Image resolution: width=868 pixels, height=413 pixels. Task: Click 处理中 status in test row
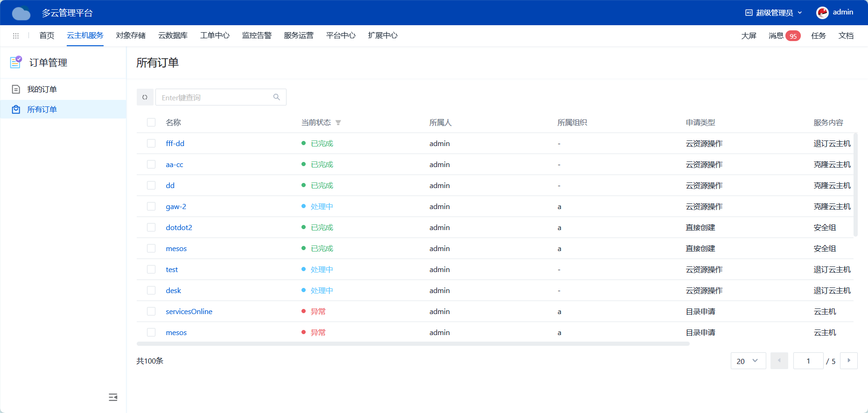[x=322, y=269]
